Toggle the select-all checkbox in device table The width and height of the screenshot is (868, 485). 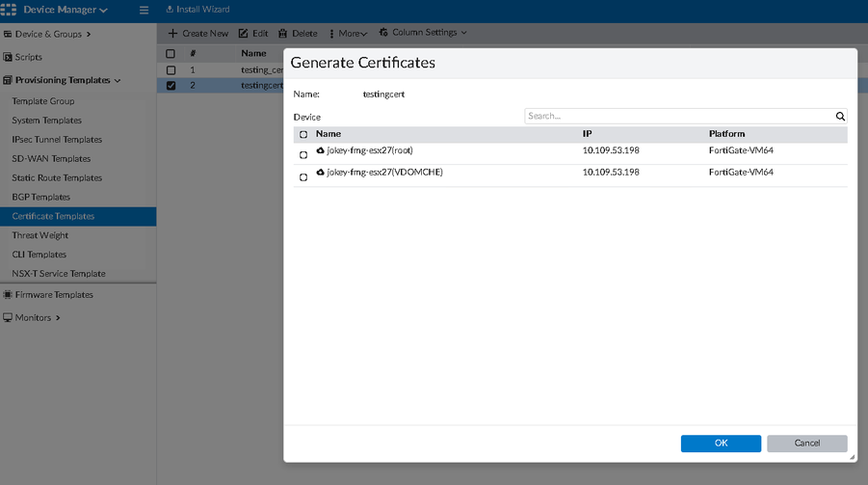click(303, 135)
